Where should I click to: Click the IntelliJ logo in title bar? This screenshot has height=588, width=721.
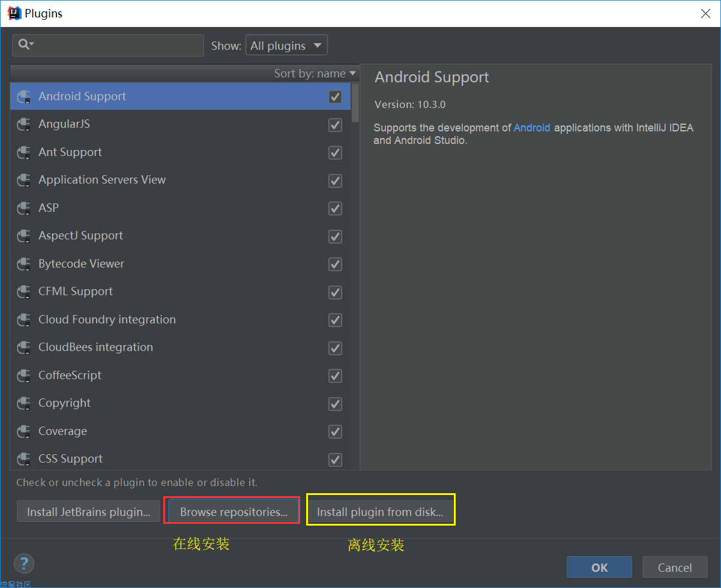[14, 13]
